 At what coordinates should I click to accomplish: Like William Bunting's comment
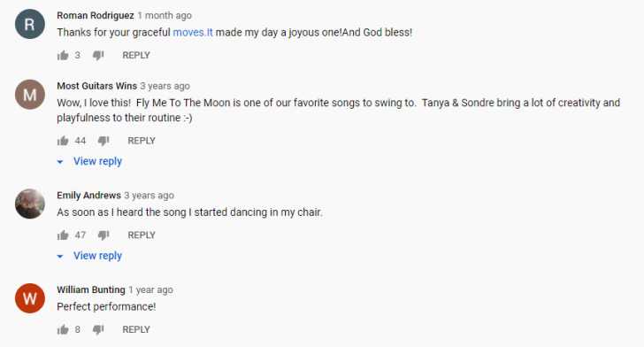(63, 329)
